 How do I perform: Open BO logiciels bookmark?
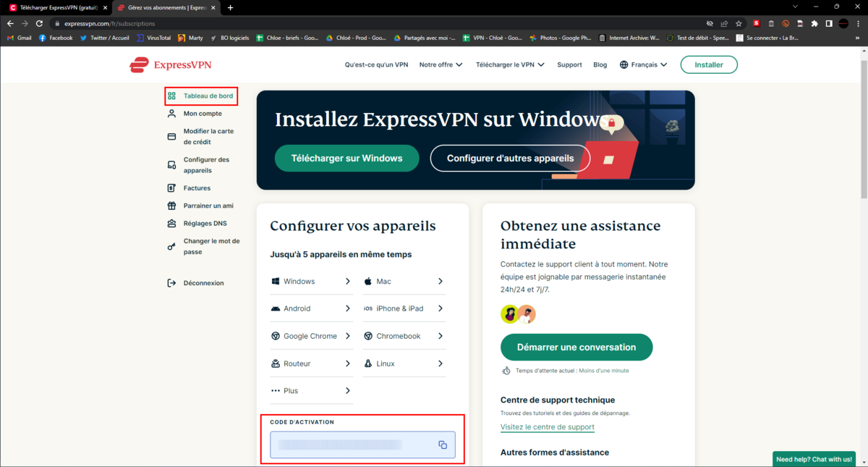(229, 38)
